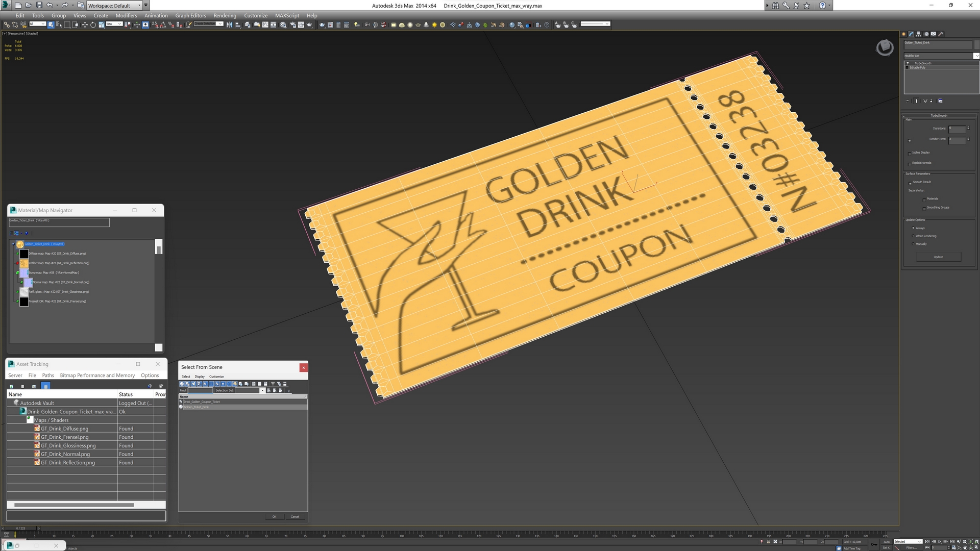The image size is (980, 551).
Task: Collapse the TurboSmooth rollout header
Action: pos(939,115)
